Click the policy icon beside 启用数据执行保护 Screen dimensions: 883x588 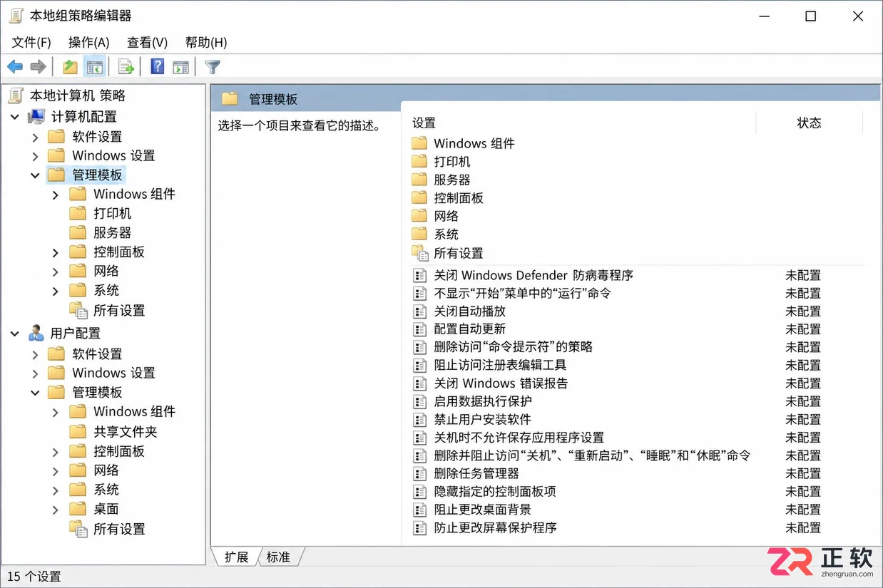coord(420,401)
